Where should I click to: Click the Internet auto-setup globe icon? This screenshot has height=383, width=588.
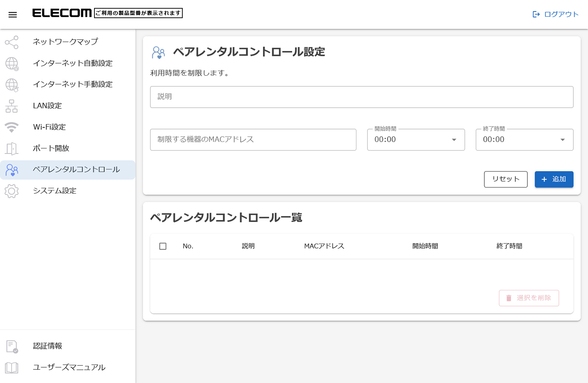tap(12, 64)
